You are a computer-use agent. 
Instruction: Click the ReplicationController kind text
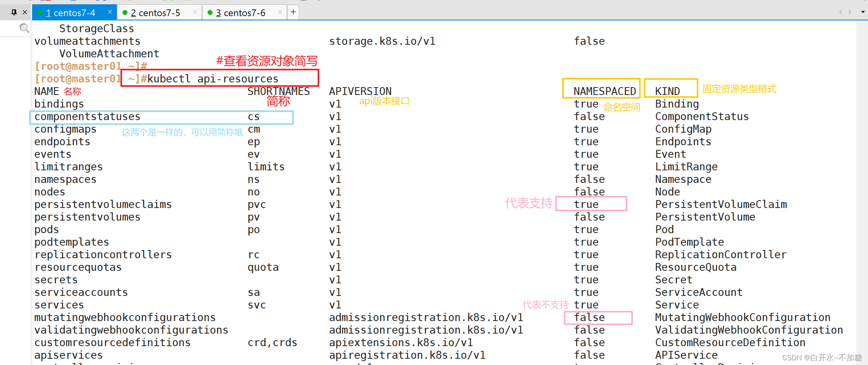point(721,255)
